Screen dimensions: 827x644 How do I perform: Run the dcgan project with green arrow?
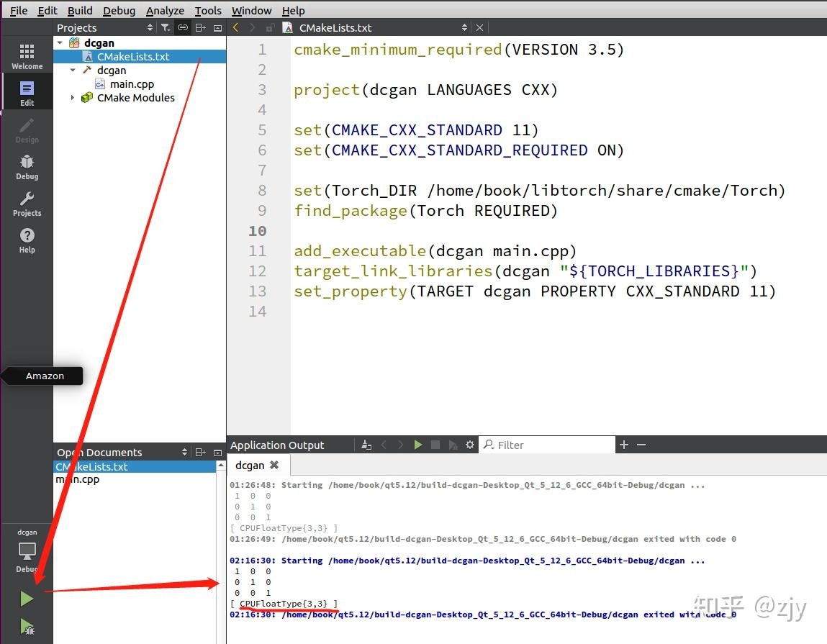coord(27,599)
